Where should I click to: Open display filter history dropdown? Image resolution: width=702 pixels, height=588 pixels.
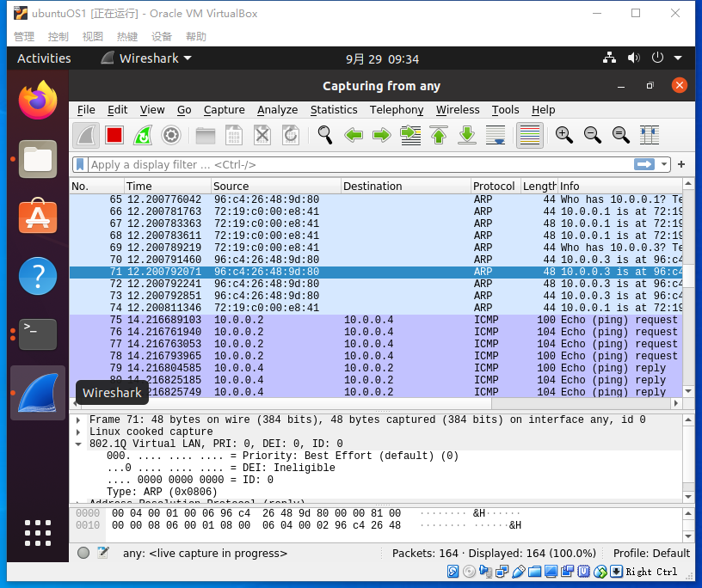[664, 165]
